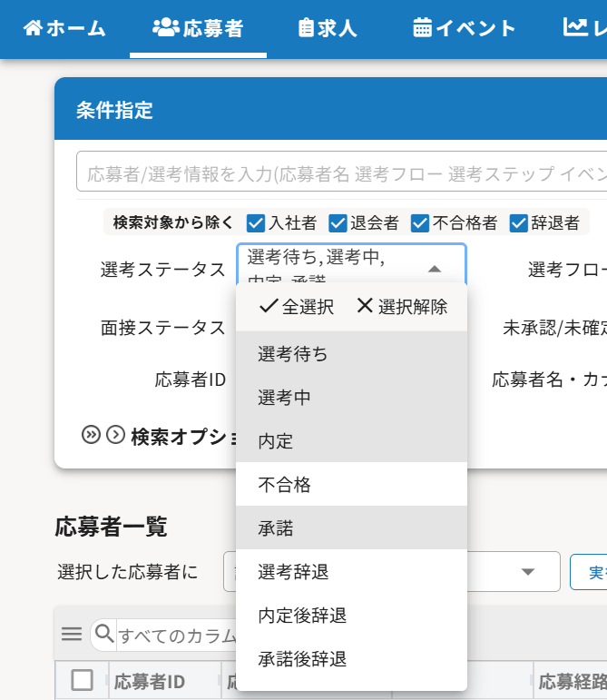Screen dimensions: 607x700
Task: Expand 検索オプション with the circled chevron
Action: [115, 435]
